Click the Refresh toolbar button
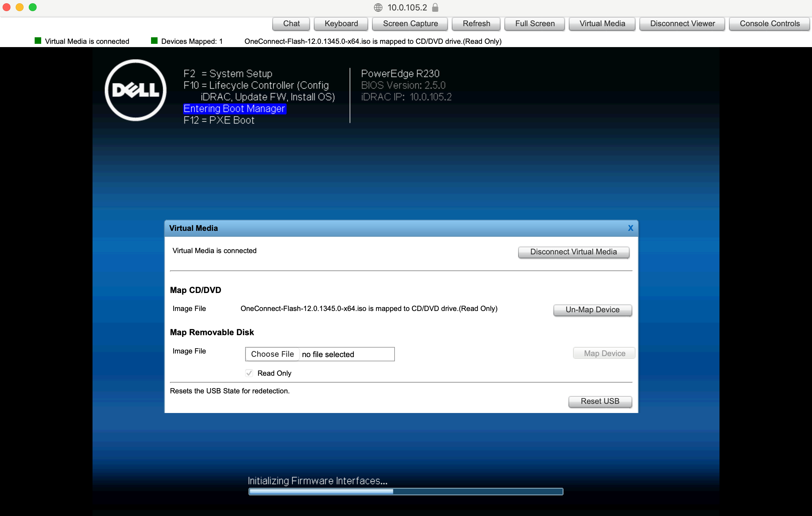Screen dimensions: 812x516 [x=476, y=24]
